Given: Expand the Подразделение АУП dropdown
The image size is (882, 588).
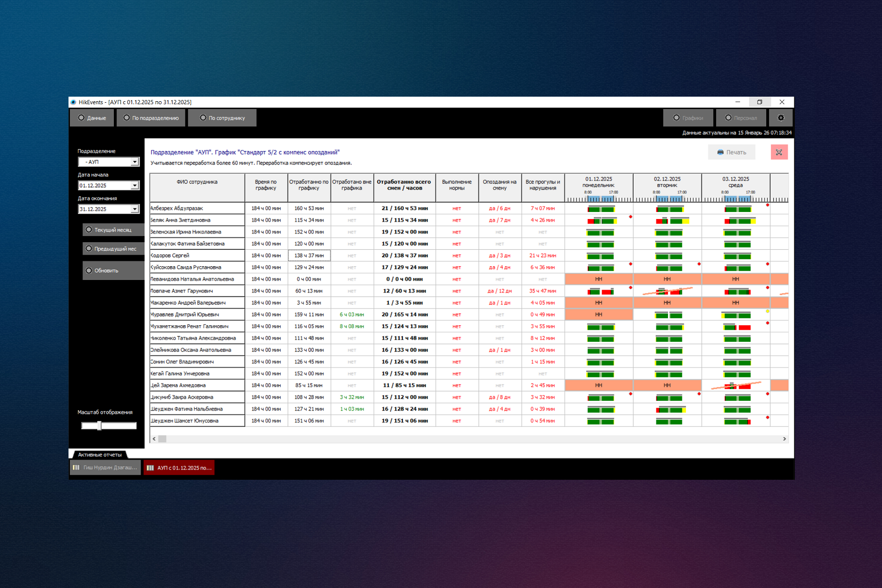Looking at the screenshot, I should (134, 162).
